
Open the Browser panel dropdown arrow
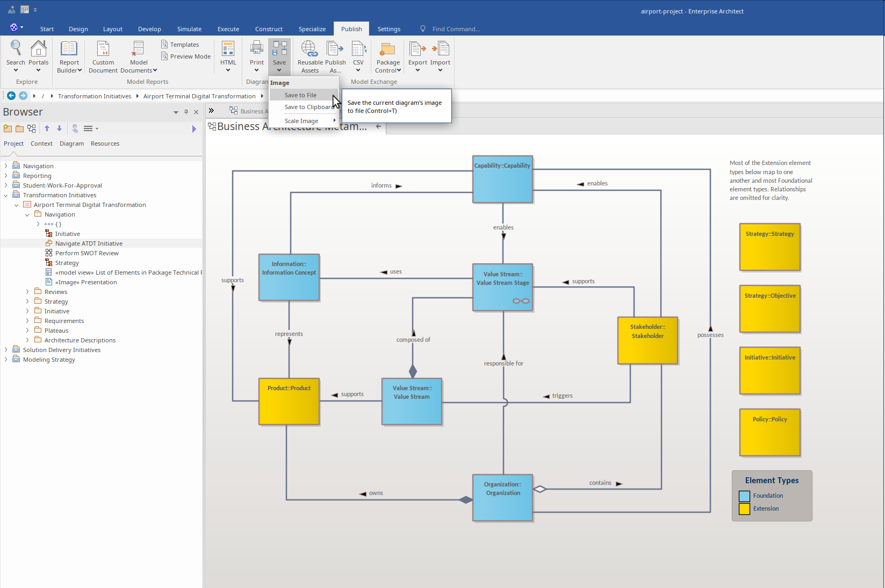(176, 112)
